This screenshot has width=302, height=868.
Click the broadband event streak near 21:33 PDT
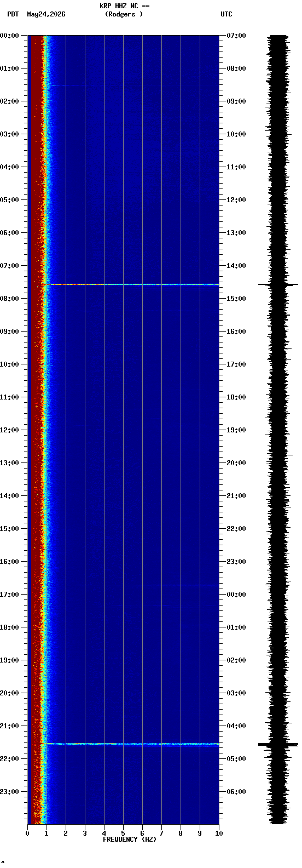coord(131,744)
